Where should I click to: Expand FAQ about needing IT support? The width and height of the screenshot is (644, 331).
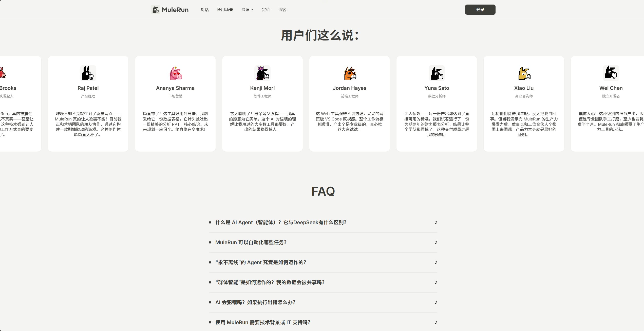[323, 322]
